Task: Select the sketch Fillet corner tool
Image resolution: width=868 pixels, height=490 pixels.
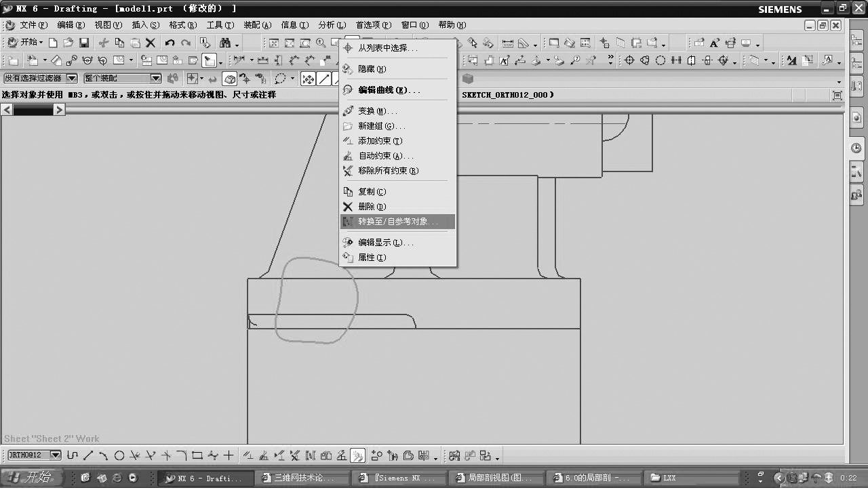Action: (x=182, y=455)
